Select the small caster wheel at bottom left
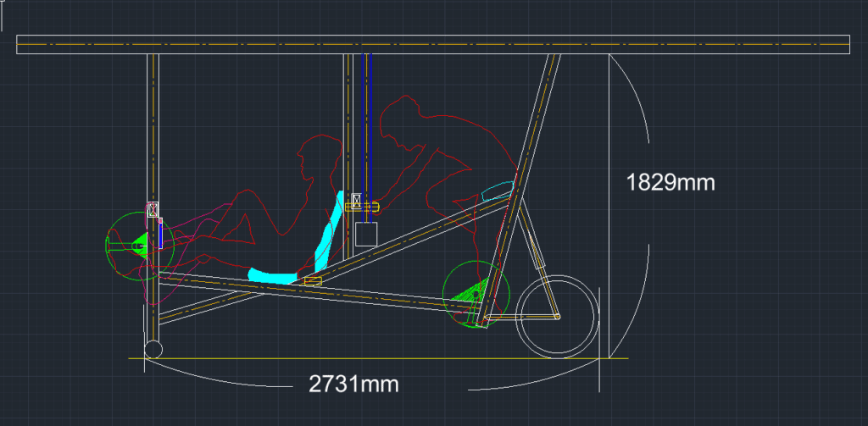The width and height of the screenshot is (868, 426). [153, 348]
